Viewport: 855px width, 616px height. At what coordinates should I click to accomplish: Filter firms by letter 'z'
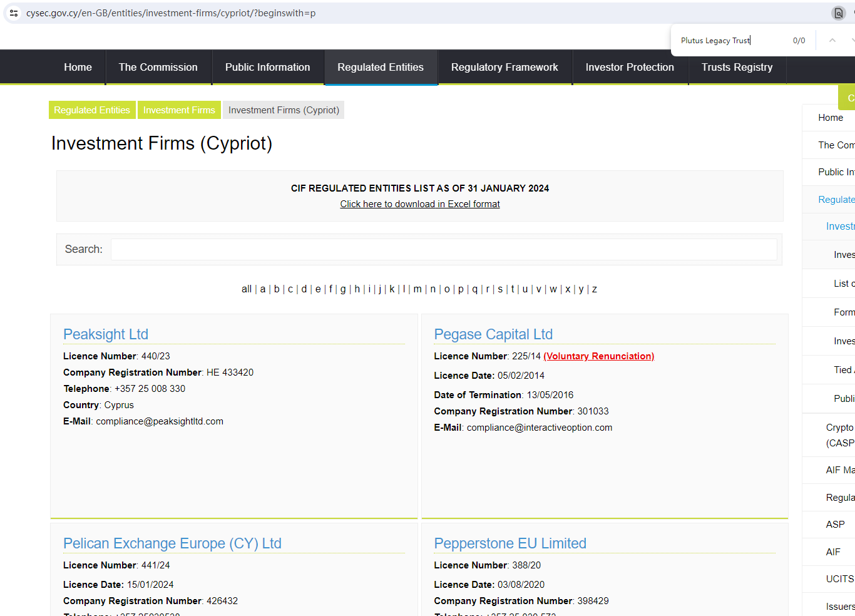[x=595, y=289]
